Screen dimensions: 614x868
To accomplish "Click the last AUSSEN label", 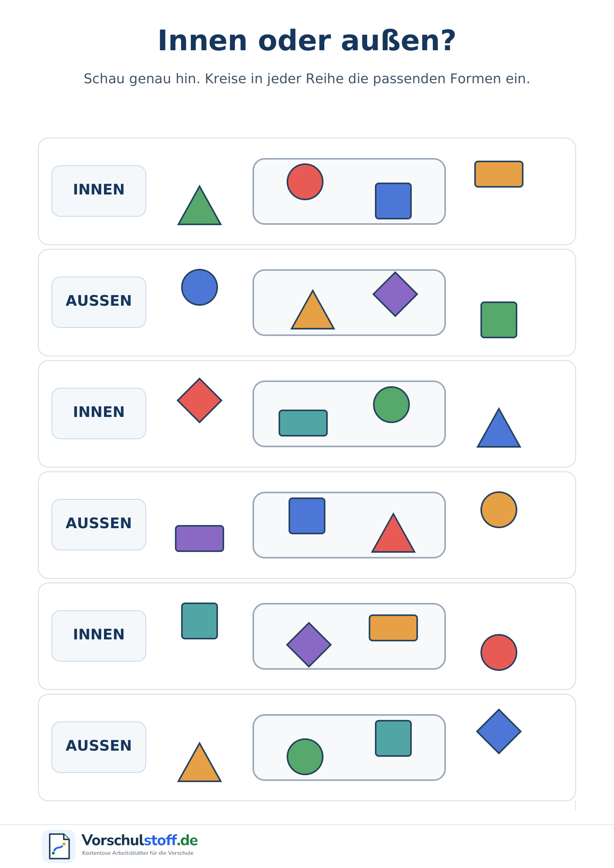I will point(99,746).
